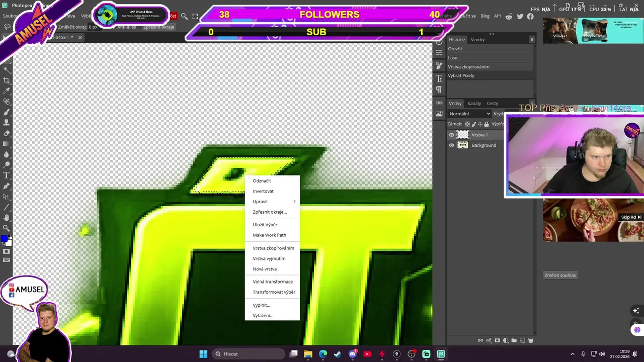Choose Odznačit from context menu
Screen dimensions: 644x362
point(272,181)
